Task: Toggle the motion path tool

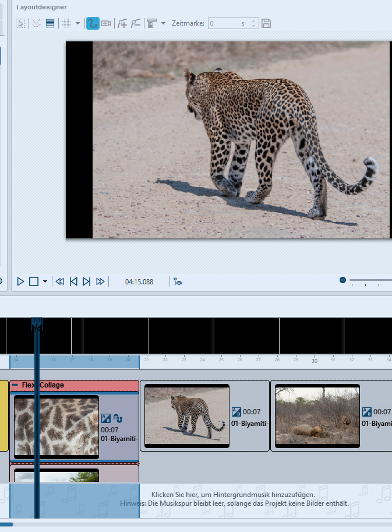Action: point(93,23)
